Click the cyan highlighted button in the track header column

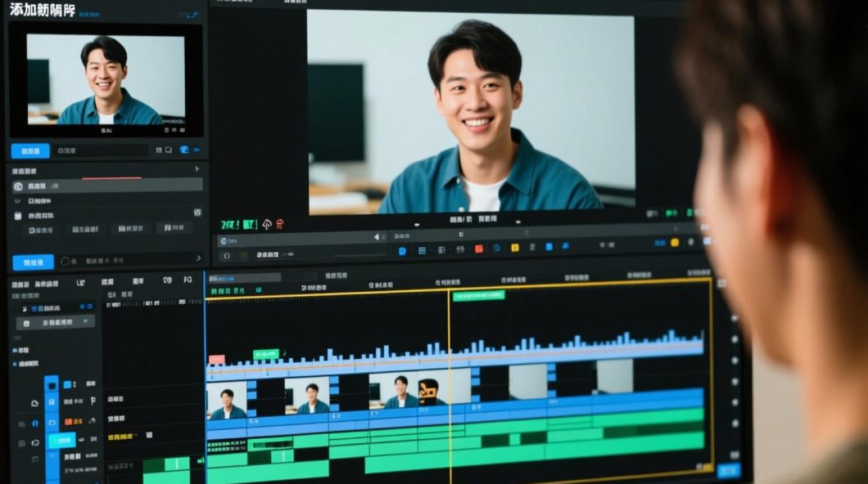(62, 441)
